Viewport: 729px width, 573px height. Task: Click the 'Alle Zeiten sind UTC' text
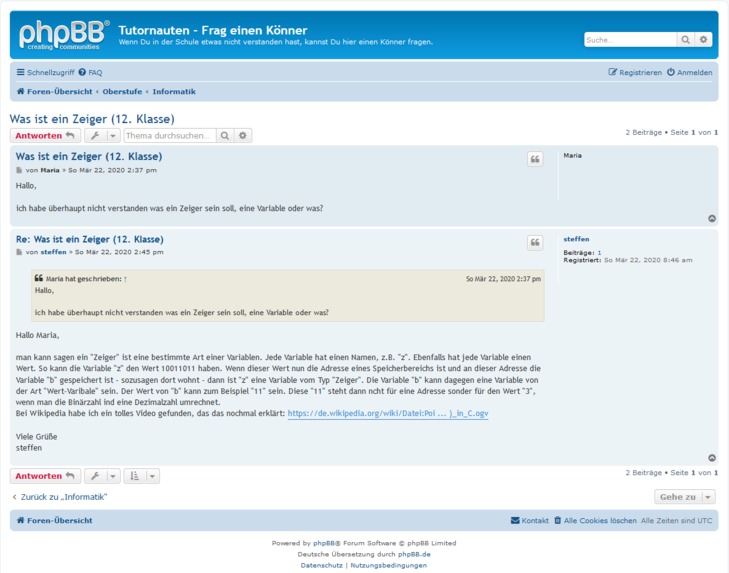[x=676, y=520]
